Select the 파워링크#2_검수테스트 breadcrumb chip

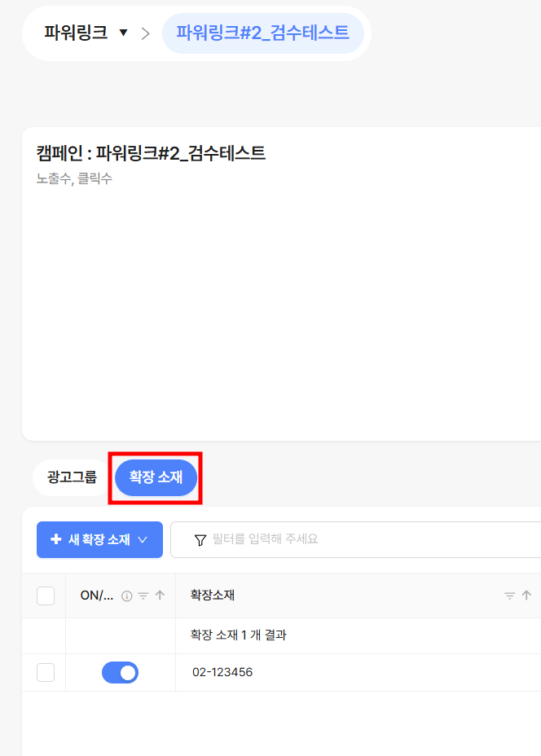263,33
